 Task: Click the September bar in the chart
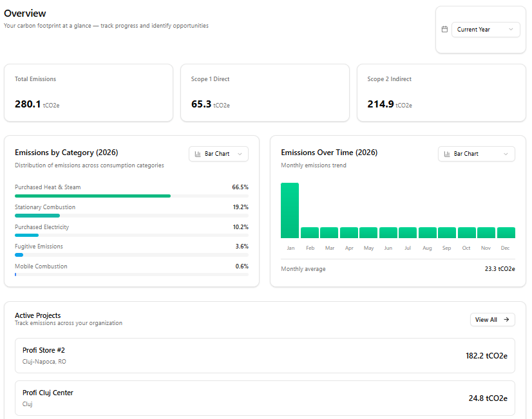point(447,233)
